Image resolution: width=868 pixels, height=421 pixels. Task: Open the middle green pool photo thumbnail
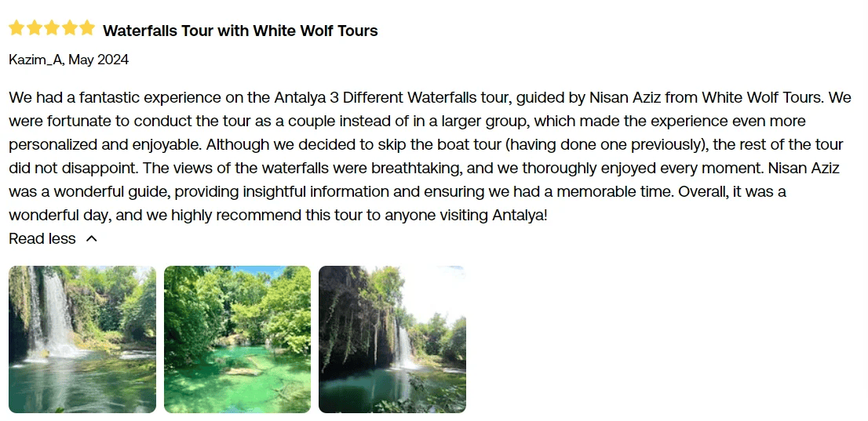pos(237,339)
